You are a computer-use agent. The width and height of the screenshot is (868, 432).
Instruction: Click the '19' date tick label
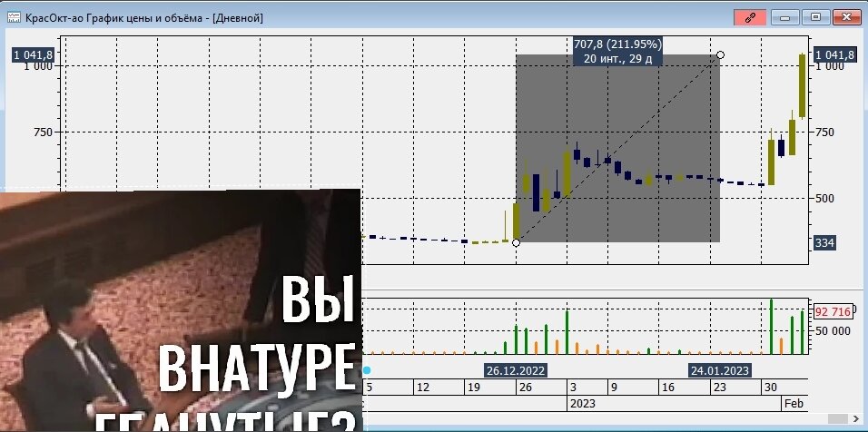(474, 388)
